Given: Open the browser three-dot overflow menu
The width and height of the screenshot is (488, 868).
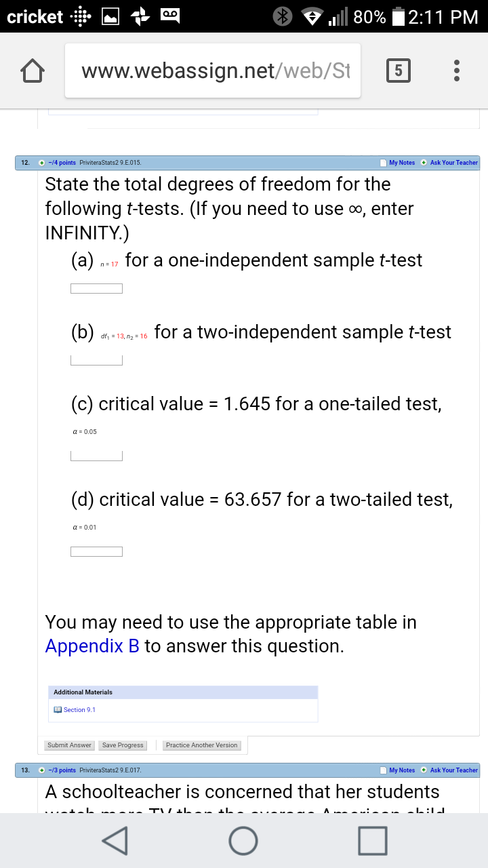Looking at the screenshot, I should click(457, 71).
